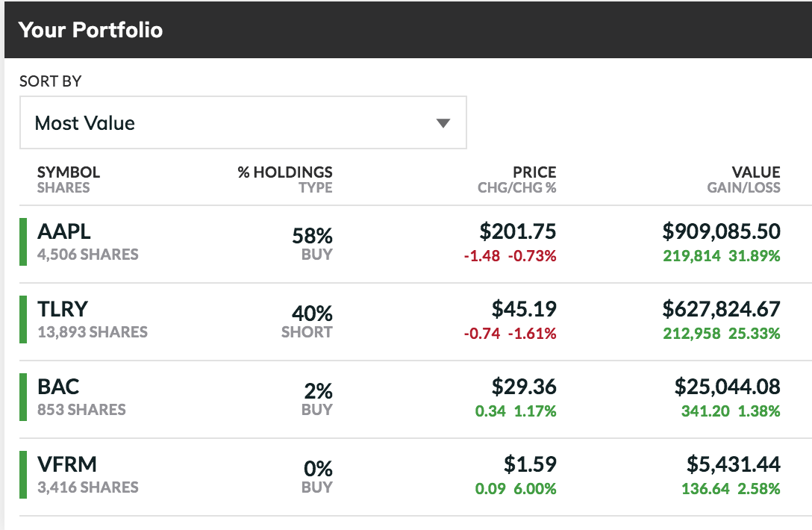Click the % Holdings column header
Image resolution: width=812 pixels, height=530 pixels.
[x=285, y=172]
